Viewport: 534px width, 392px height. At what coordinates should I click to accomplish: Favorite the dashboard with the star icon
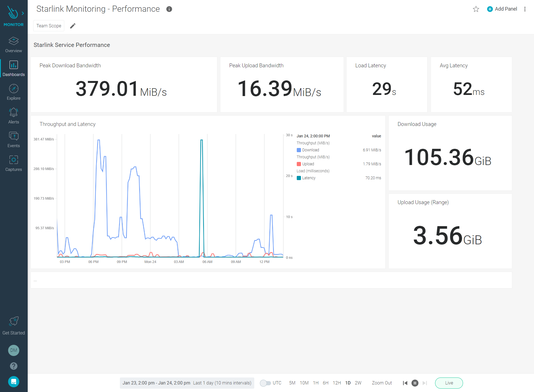476,9
